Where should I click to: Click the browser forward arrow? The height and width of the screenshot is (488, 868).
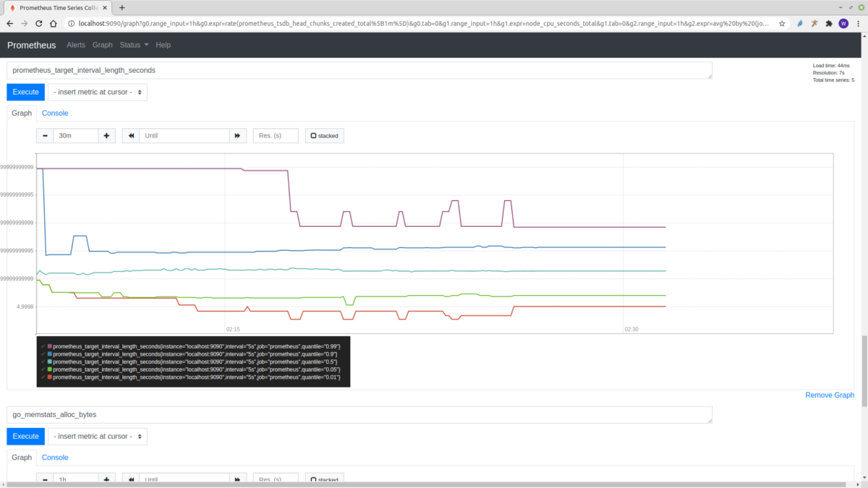tap(25, 23)
